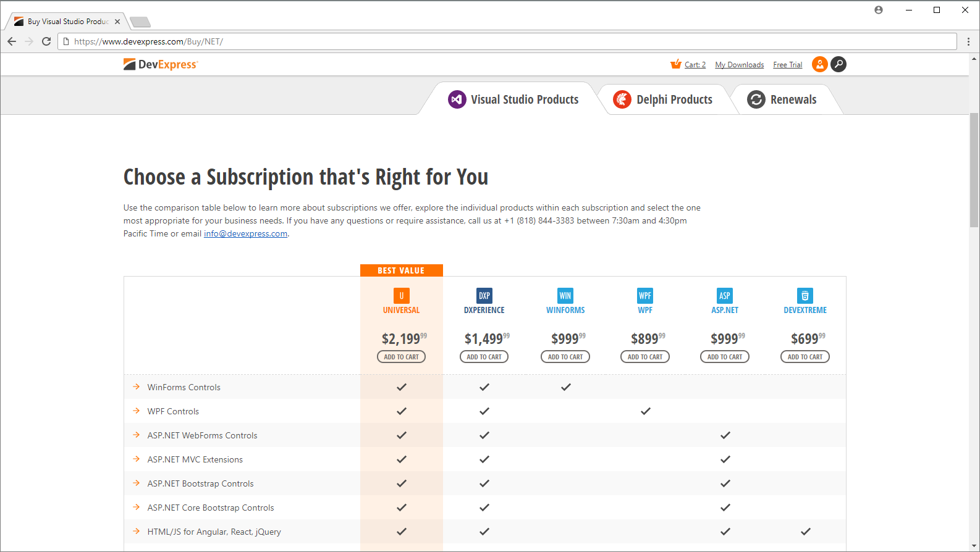Open the info@devexpress.com email link
980x552 pixels.
point(245,234)
